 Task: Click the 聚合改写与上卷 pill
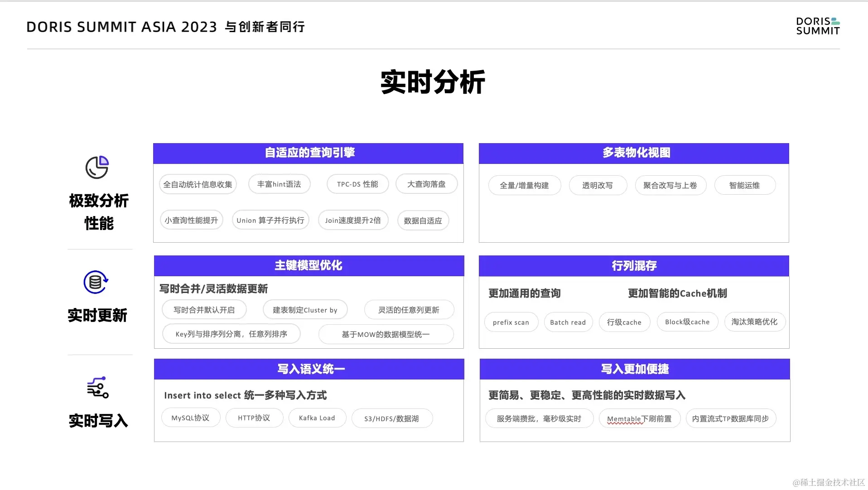tap(670, 185)
